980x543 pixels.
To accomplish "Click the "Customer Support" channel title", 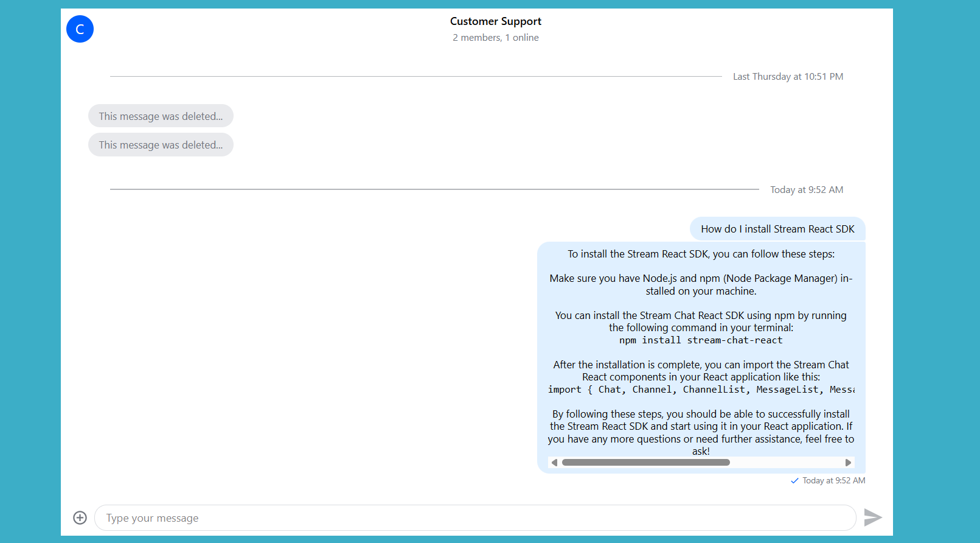I will click(495, 21).
